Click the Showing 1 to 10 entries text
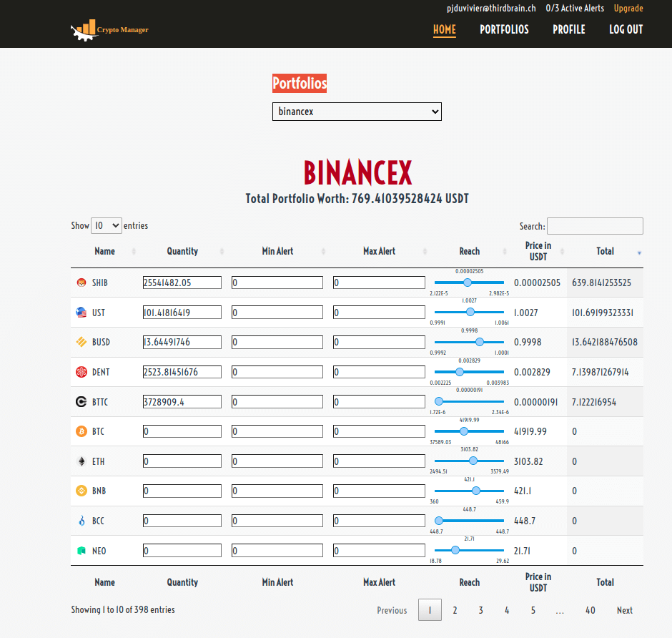The image size is (672, 638). (x=123, y=609)
